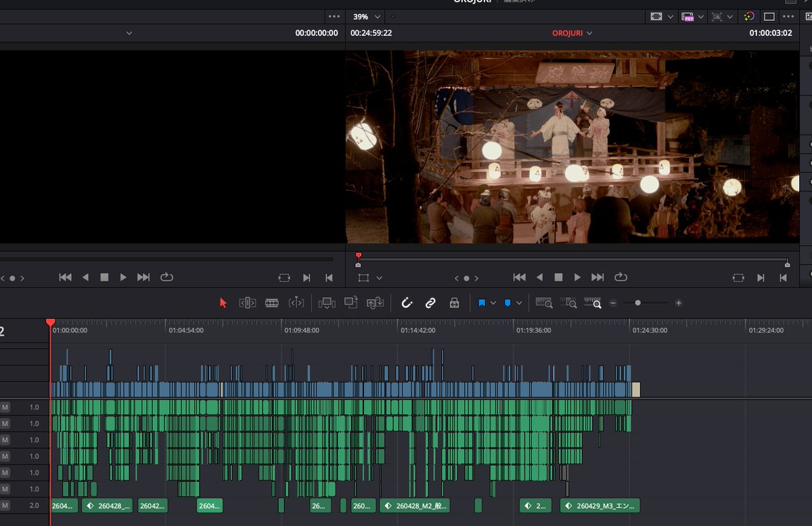Click the 00:24:59:22 duration timecode
The width and height of the screenshot is (812, 526).
pyautogui.click(x=371, y=33)
